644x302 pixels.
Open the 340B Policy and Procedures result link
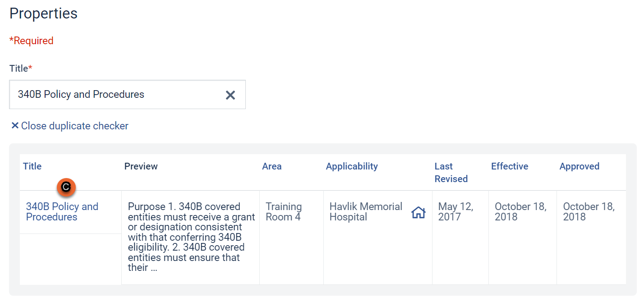[x=62, y=211]
